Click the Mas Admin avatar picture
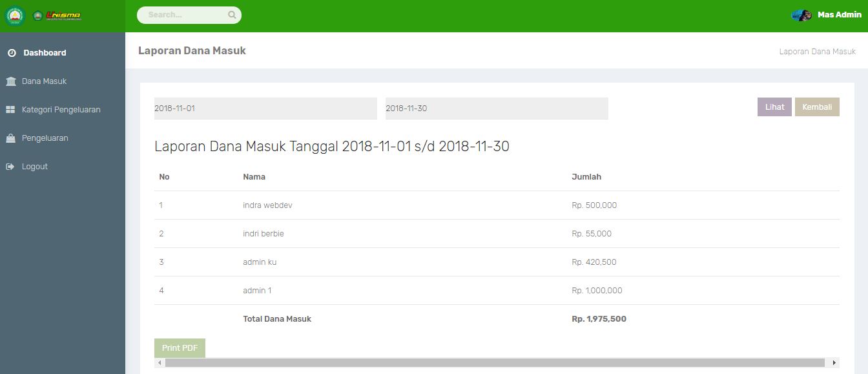The height and width of the screenshot is (374, 868). (801, 14)
